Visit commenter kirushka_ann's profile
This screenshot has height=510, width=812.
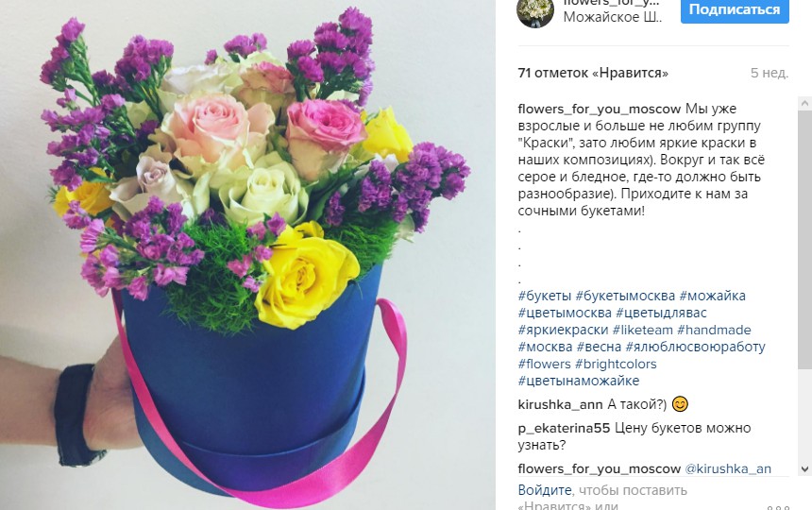pos(560,404)
